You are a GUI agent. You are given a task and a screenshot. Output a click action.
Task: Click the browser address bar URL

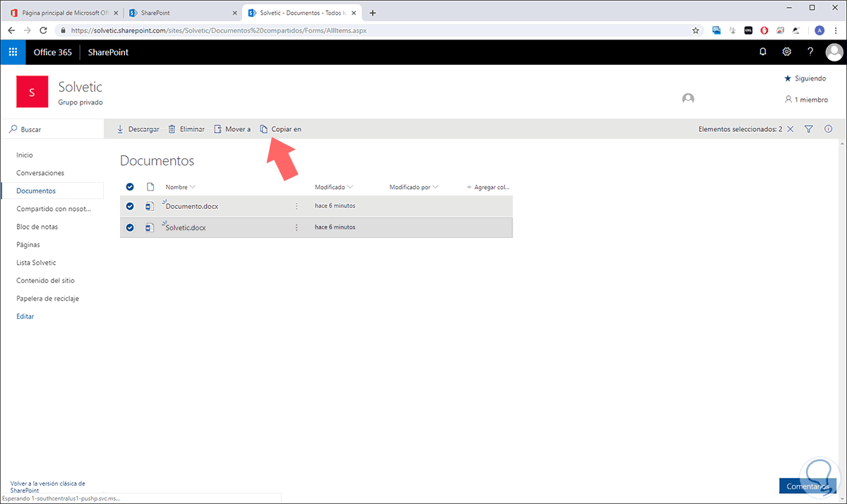point(219,30)
